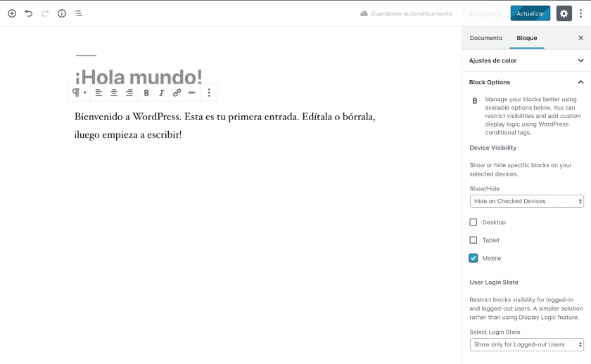Center align the paragraph text
591x364 pixels.
pyautogui.click(x=114, y=93)
